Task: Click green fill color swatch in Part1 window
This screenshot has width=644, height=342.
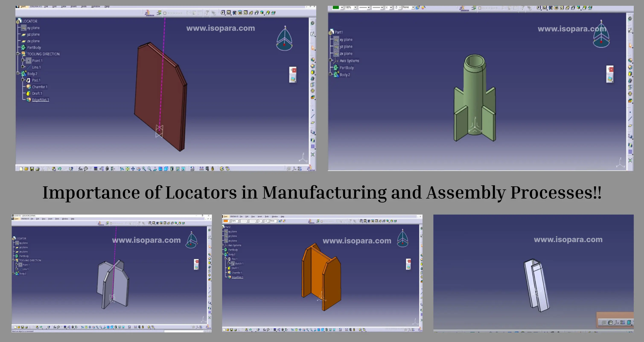Action: [x=335, y=7]
